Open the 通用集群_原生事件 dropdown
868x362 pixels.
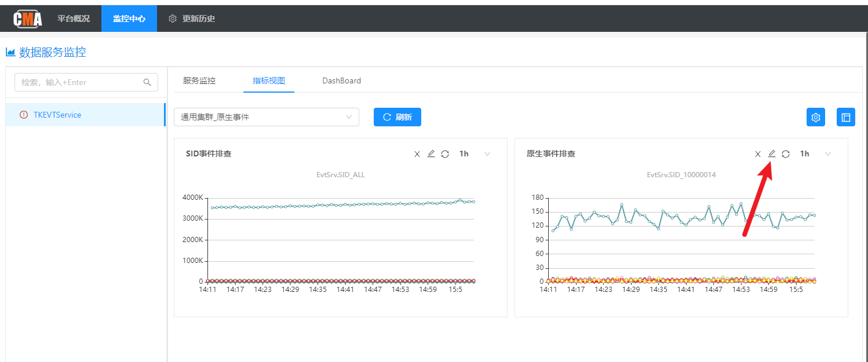(267, 117)
